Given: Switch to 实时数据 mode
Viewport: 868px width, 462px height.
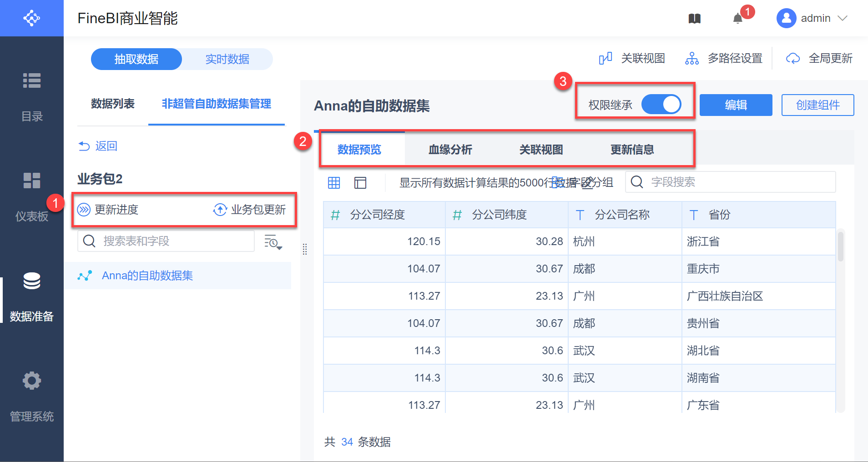Looking at the screenshot, I should [227, 59].
